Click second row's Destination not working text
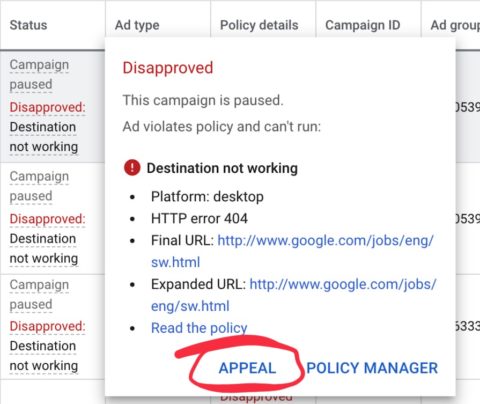 pyautogui.click(x=44, y=248)
